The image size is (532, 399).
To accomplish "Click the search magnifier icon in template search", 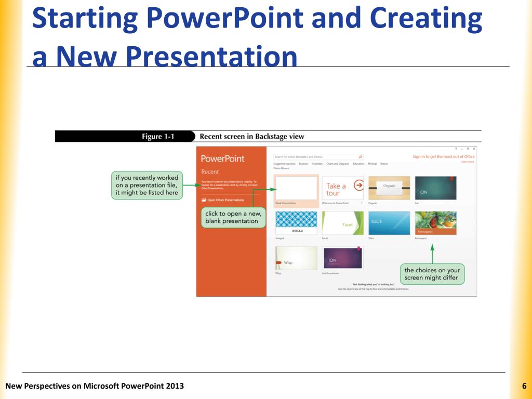I will pos(360,157).
